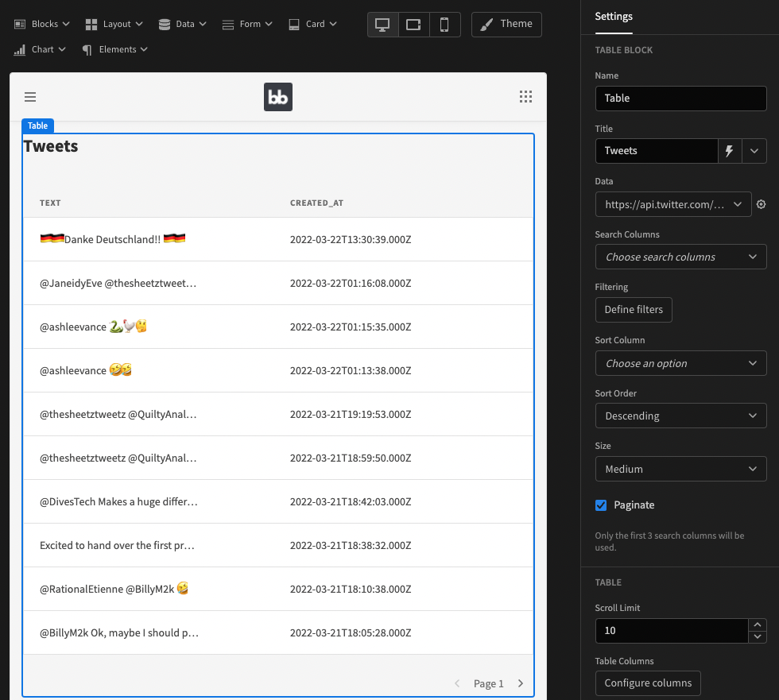Open the Blocks menu
The width and height of the screenshot is (779, 700).
tap(41, 24)
